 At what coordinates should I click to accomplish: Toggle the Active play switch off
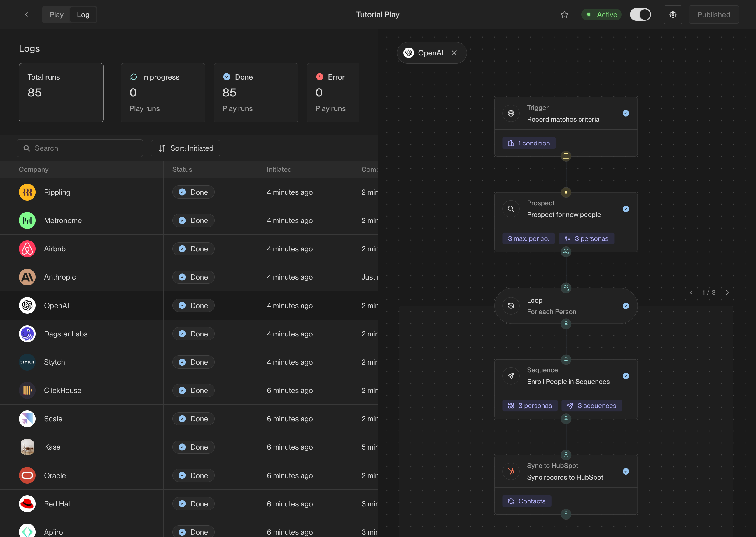(x=640, y=15)
